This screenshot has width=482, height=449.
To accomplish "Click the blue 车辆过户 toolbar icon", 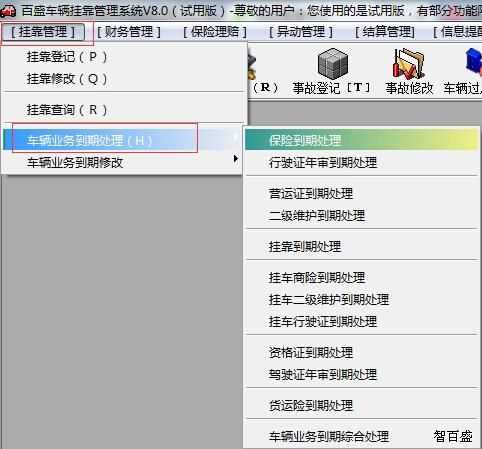I will click(473, 61).
